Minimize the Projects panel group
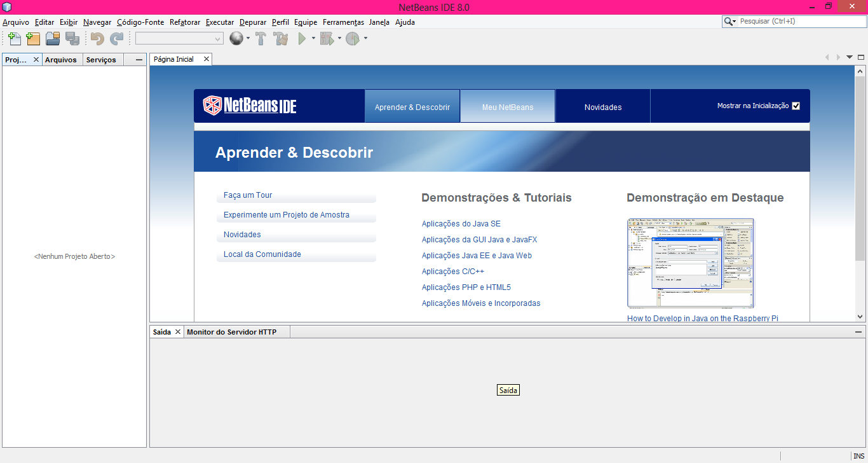 (139, 60)
